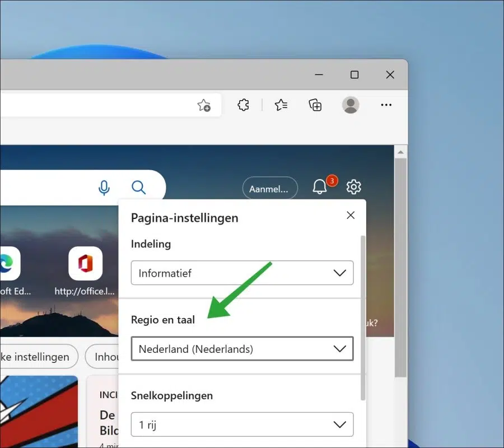
Task: Open the Snelkoppelingen dropdown showing 1 rij
Action: pos(242,424)
